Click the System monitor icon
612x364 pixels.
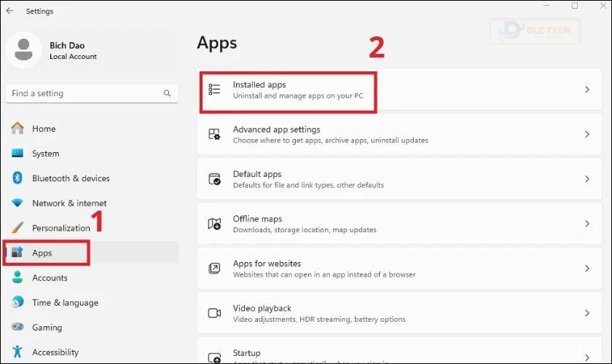click(17, 153)
